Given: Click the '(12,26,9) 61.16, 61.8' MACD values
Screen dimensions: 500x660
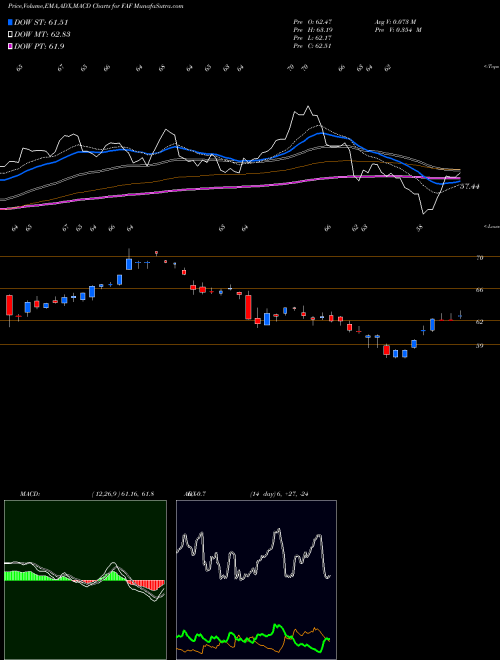Looking at the screenshot, I should click(122, 494).
